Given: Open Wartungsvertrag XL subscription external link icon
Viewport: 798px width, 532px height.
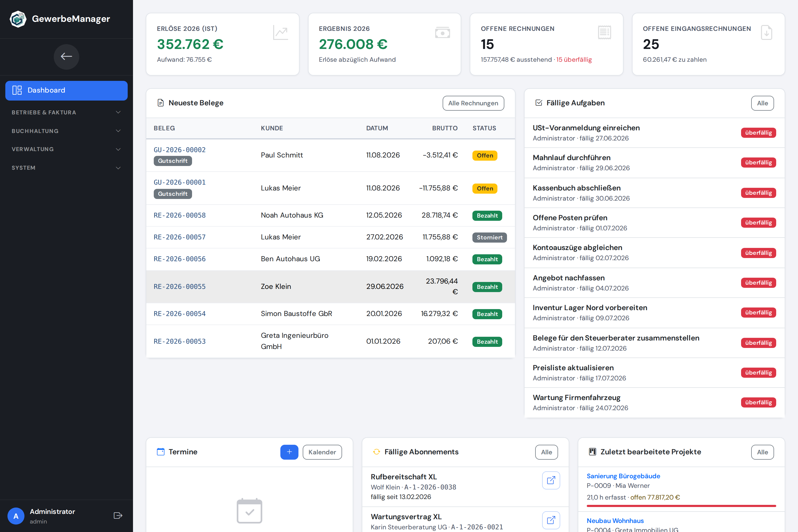Looking at the screenshot, I should pos(551,520).
